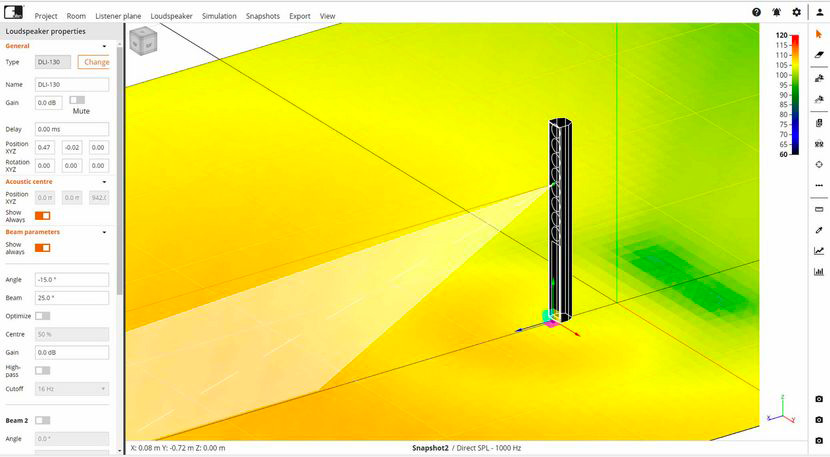
Task: Open the Listener plane menu
Action: click(118, 16)
